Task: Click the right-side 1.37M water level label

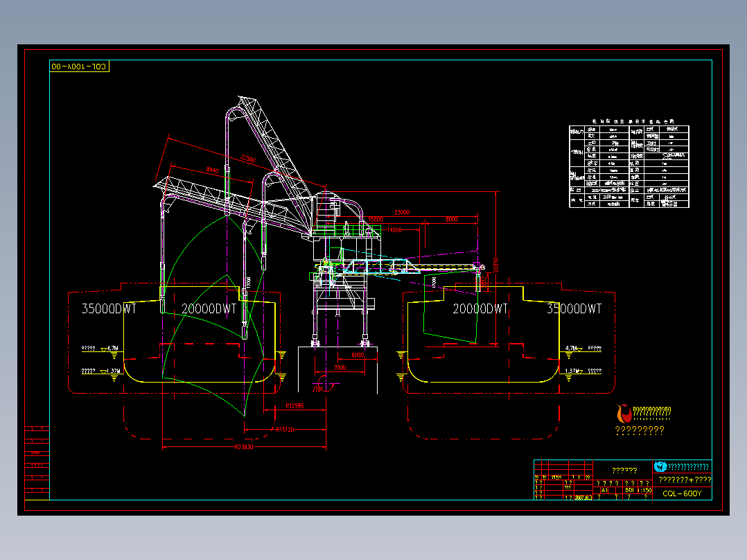Action: point(572,371)
